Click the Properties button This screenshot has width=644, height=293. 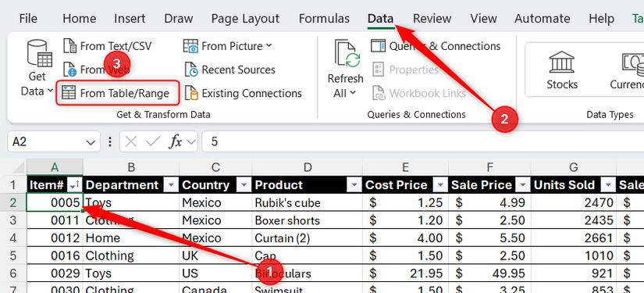tap(405, 70)
